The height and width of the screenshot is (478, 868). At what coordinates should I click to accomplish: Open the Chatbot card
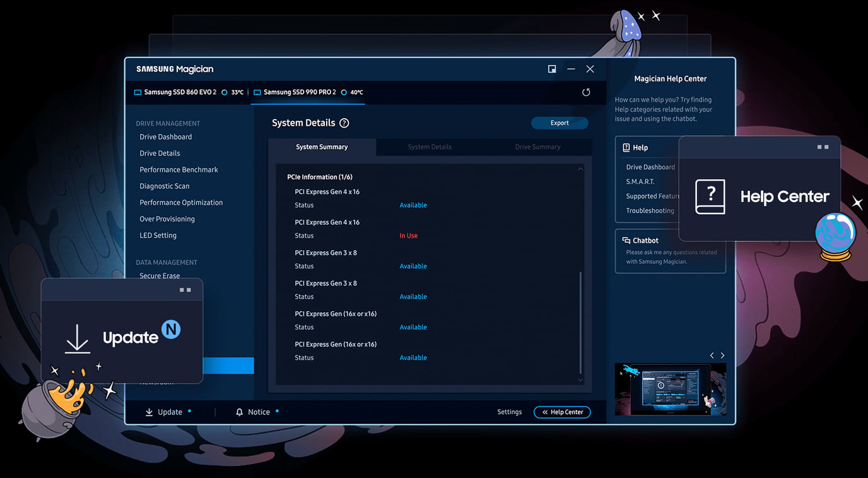(x=670, y=251)
